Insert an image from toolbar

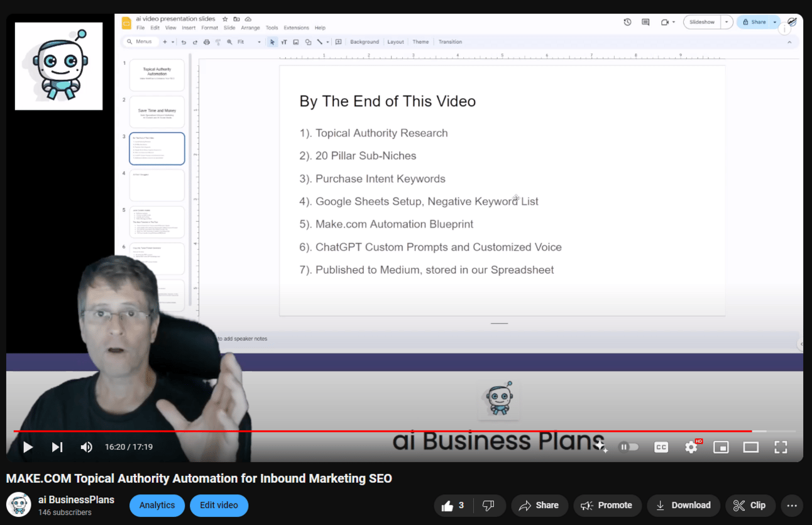pos(296,42)
